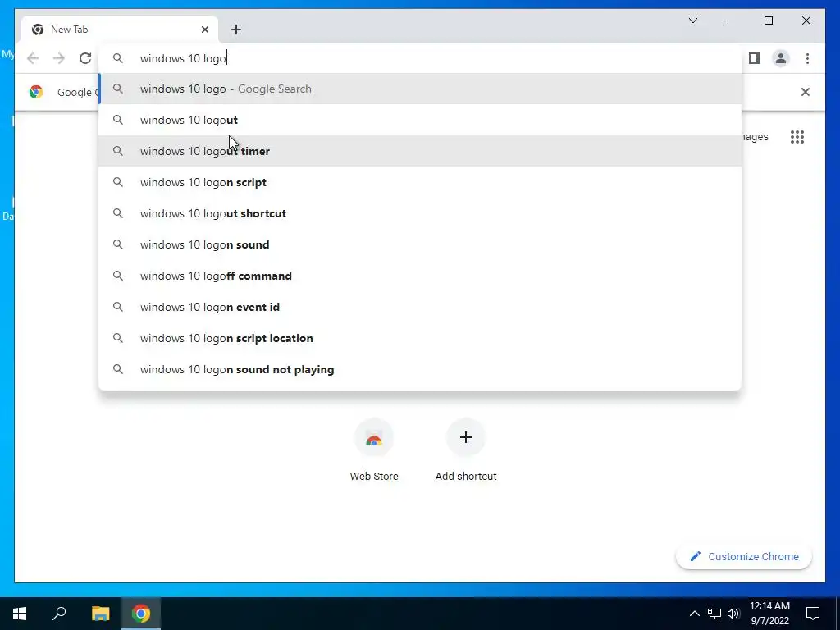Open Chrome's three-dot menu

(x=807, y=58)
